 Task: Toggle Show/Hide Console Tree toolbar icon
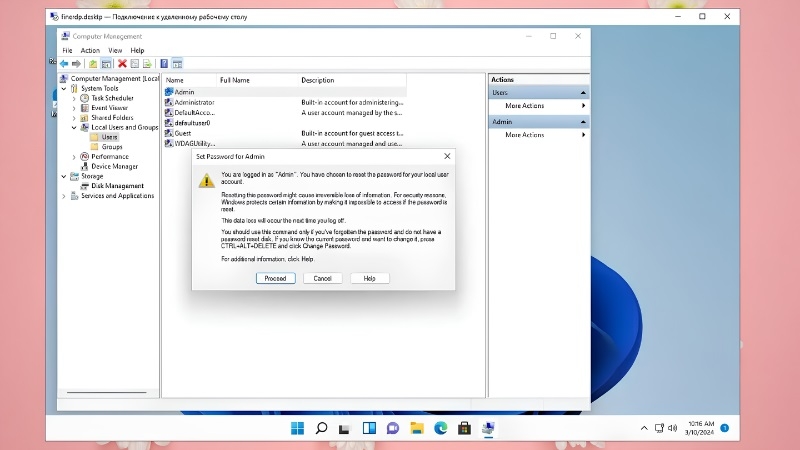click(106, 64)
